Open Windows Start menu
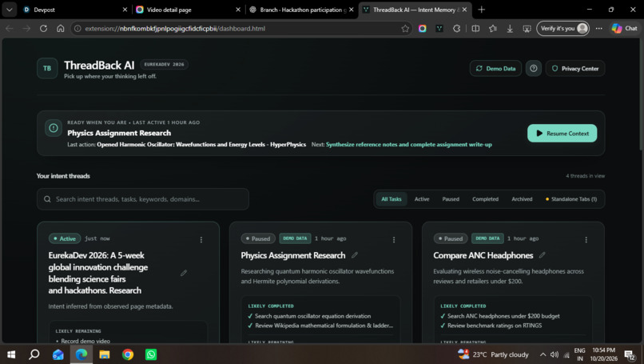Viewport: 644px width, 364px height. pos(11,354)
